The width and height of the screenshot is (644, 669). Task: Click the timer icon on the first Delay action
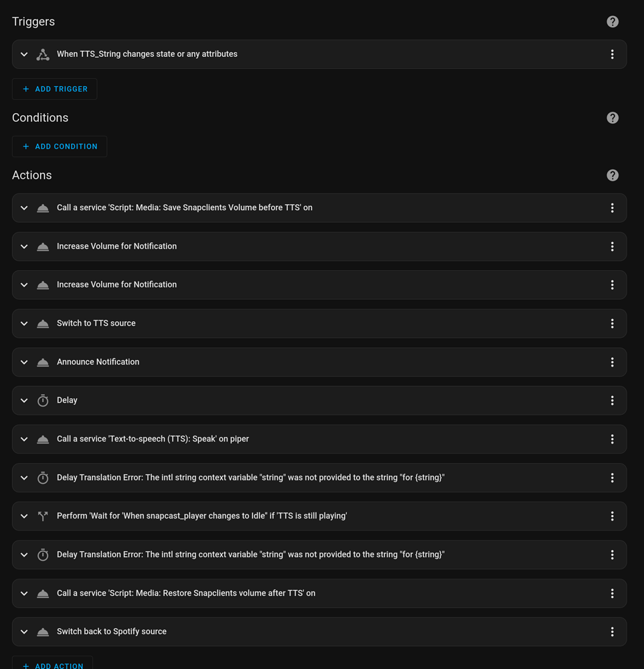pyautogui.click(x=43, y=400)
